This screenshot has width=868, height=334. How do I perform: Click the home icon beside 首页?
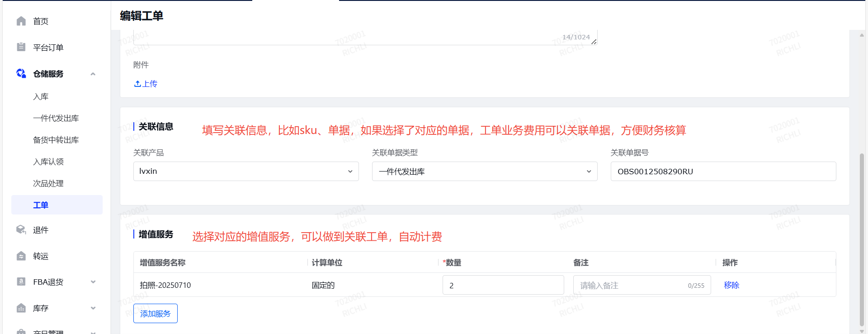pyautogui.click(x=21, y=21)
